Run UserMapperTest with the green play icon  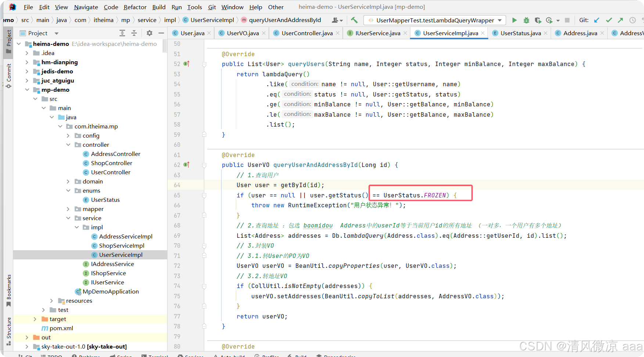coord(514,20)
